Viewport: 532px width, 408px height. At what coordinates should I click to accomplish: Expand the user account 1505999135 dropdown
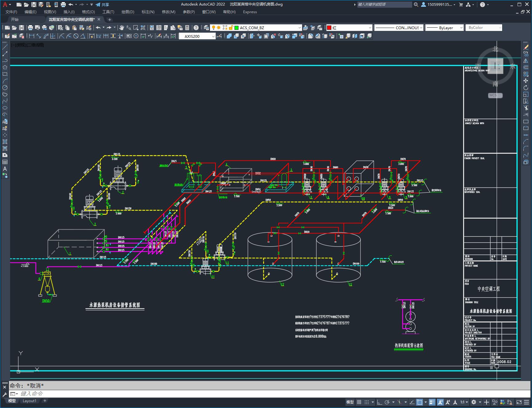pos(439,5)
